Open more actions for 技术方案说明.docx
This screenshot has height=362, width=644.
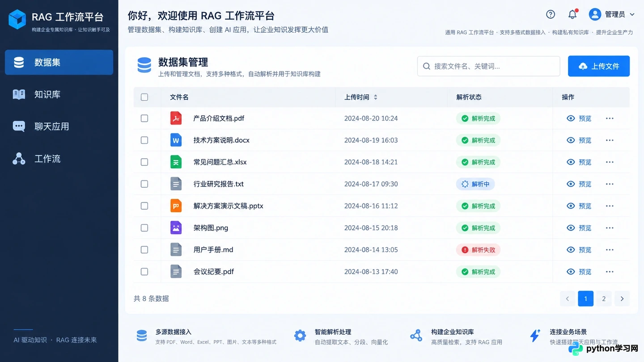(610, 140)
